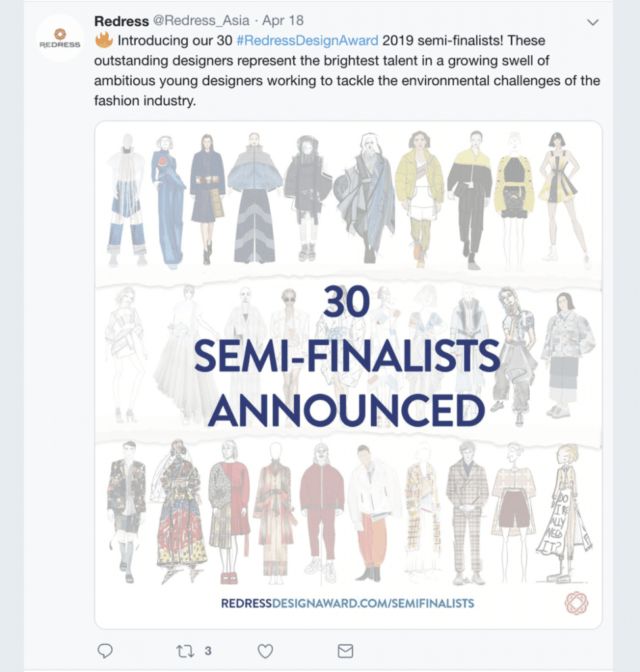Viewport: 640px width, 672px height.
Task: Click the Redress display name
Action: (121, 20)
